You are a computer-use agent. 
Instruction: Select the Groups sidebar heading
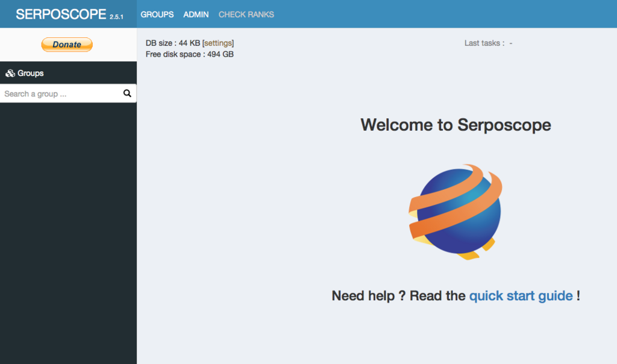pyautogui.click(x=30, y=73)
